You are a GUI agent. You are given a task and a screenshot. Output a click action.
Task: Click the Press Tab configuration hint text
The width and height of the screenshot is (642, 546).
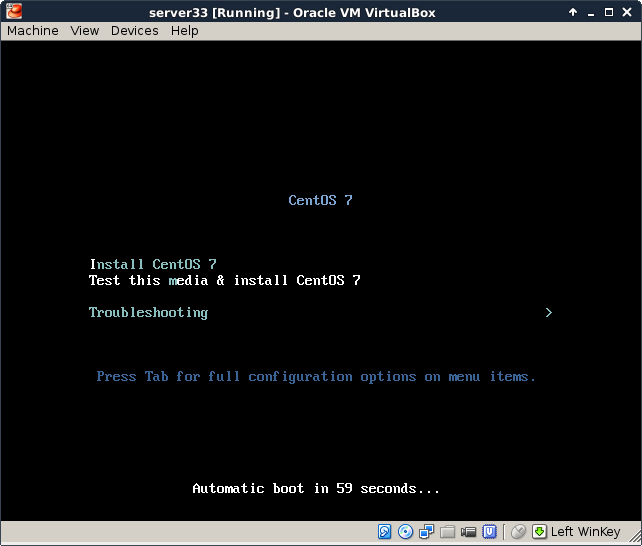pos(316,377)
